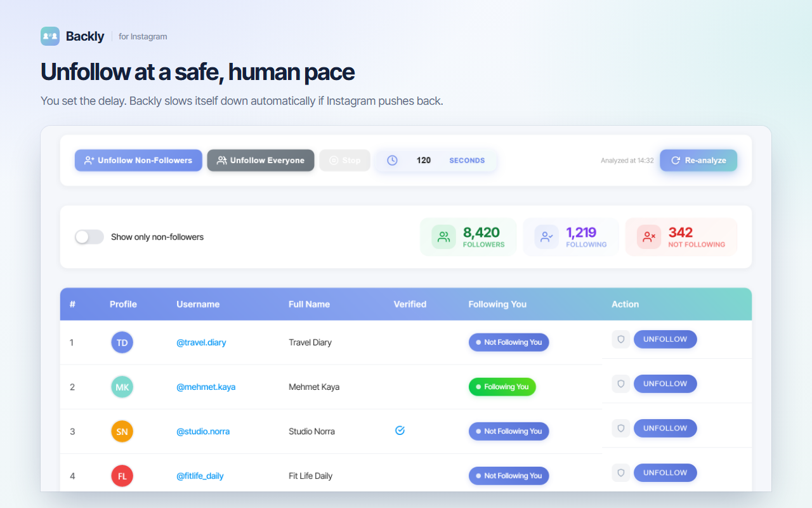812x508 pixels.
Task: Unfollow @mehmet.kaya
Action: tap(665, 384)
